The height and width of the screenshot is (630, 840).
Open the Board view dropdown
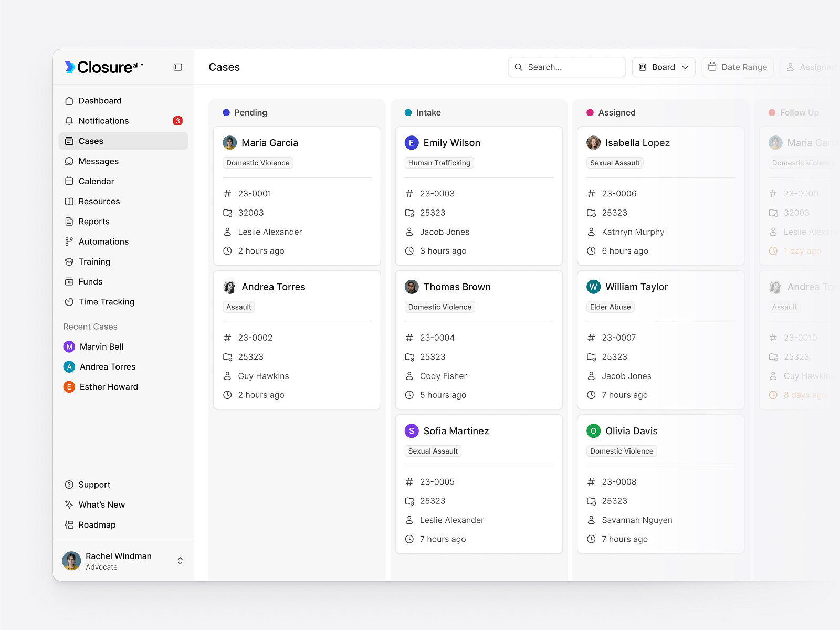click(x=664, y=67)
